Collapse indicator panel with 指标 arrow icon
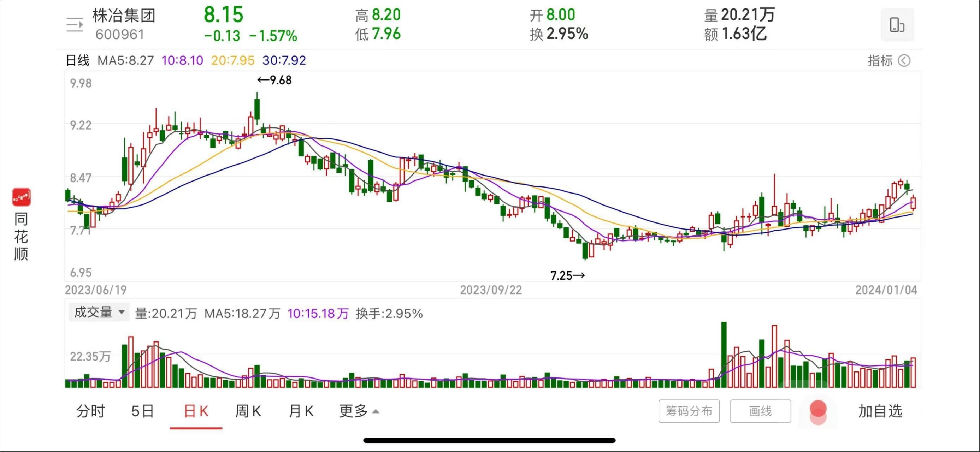The image size is (980, 452). [x=904, y=60]
